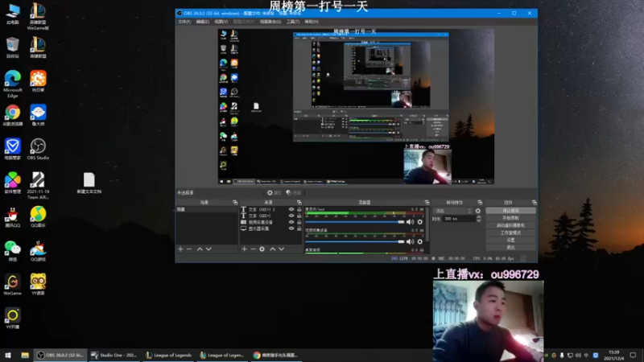Screen dimensions: 644x362
Task: Open video capture device audio settings gear
Action: coord(419,242)
